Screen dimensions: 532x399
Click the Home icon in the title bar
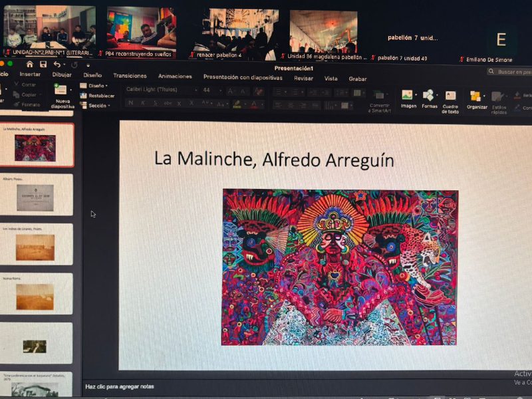click(x=29, y=65)
